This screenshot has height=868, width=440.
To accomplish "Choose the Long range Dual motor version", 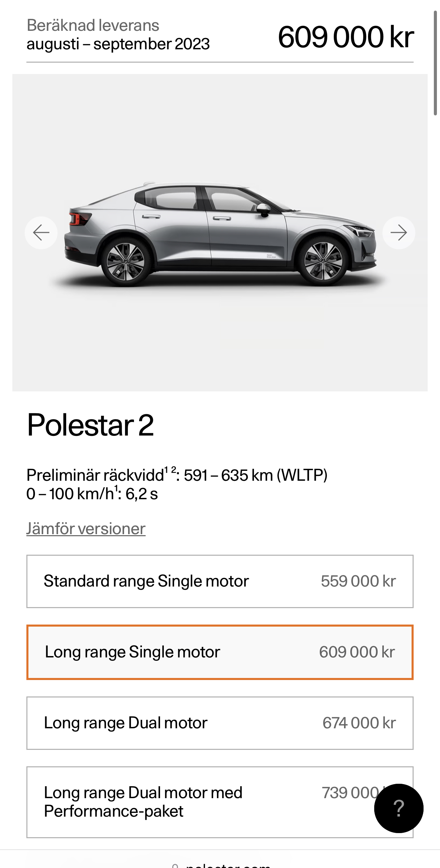I will (220, 723).
